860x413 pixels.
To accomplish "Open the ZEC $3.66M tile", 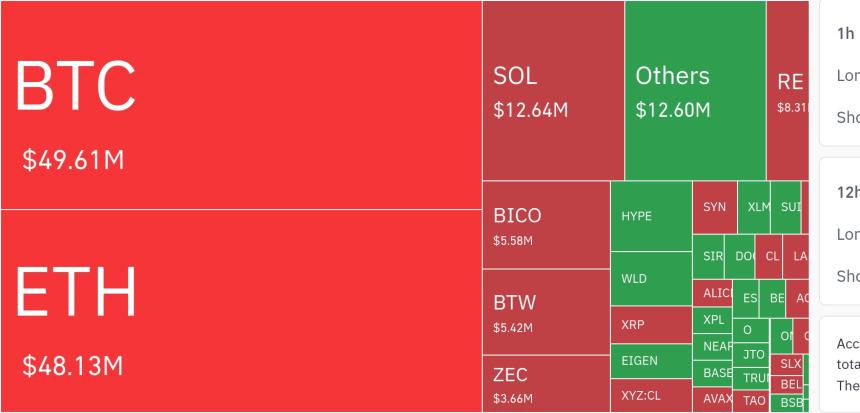I will (x=546, y=384).
